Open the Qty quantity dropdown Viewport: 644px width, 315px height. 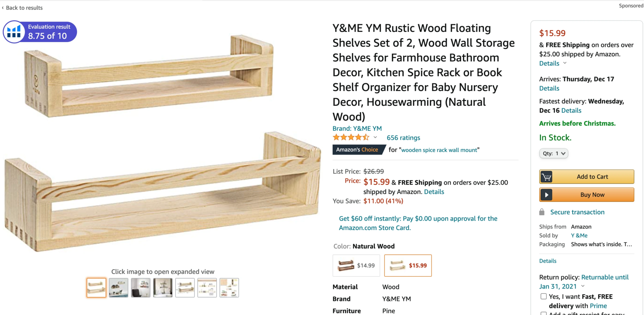[x=553, y=153]
